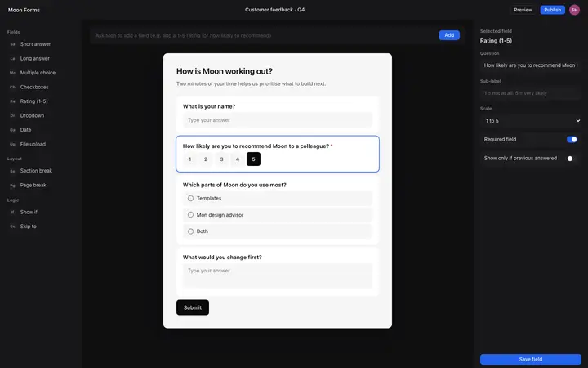
Task: Add a Short answer field from sidebar
Action: coord(41,44)
